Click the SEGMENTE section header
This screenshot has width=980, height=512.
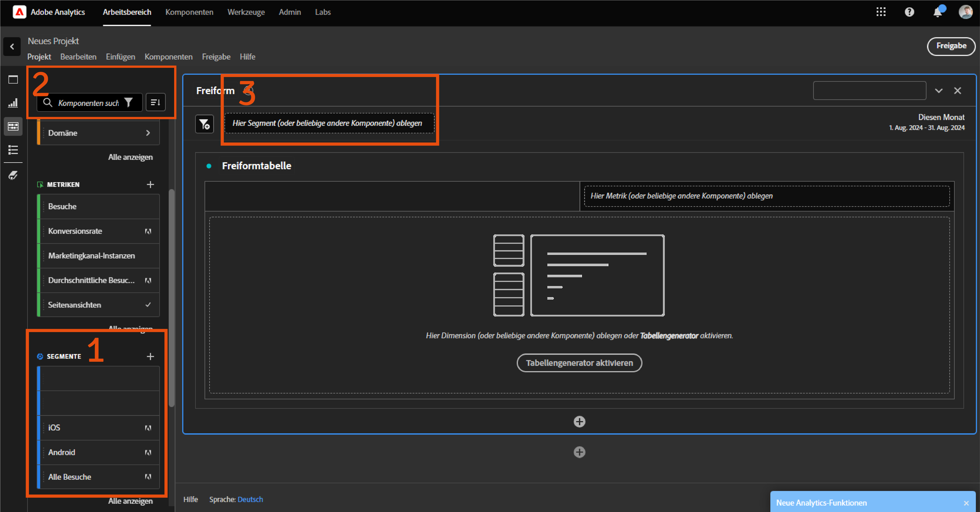(64, 356)
